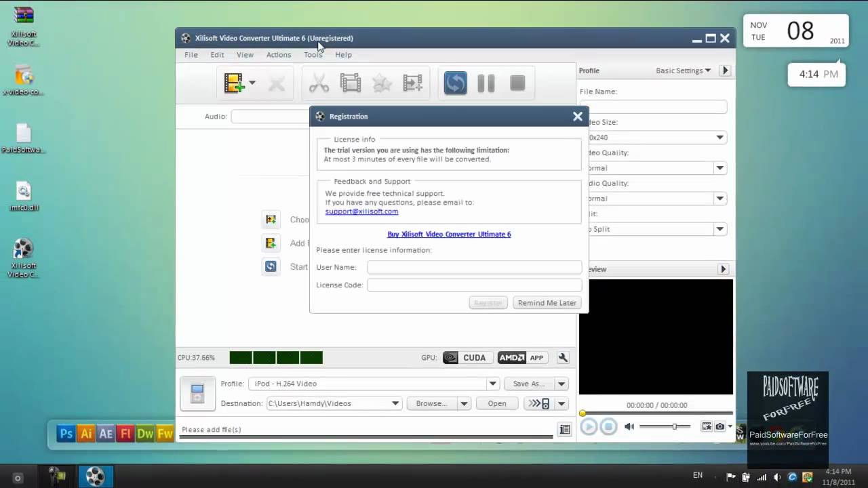
Task: Click Buy Xilisoft Video Converter Ultimate 6 link
Action: coord(449,234)
